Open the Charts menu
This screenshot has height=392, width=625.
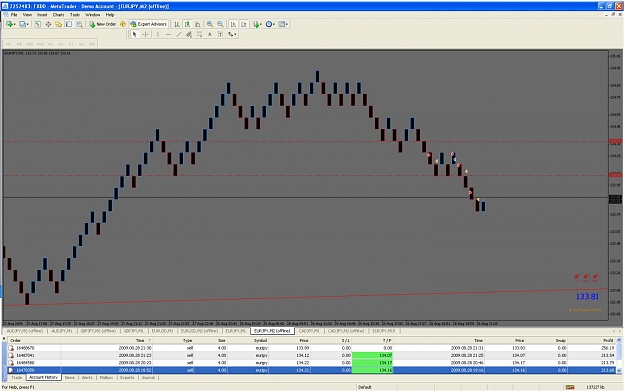tap(58, 15)
